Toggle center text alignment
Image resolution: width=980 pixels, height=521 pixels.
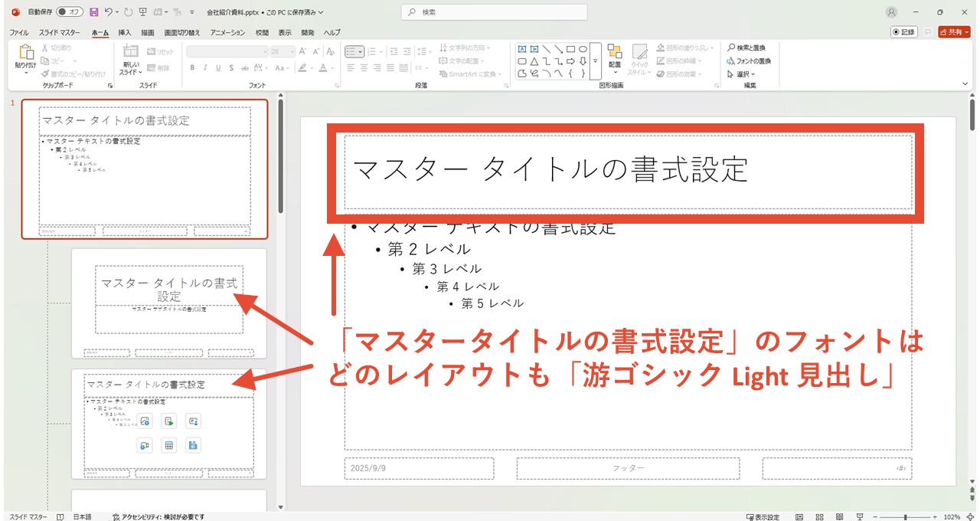coord(364,67)
